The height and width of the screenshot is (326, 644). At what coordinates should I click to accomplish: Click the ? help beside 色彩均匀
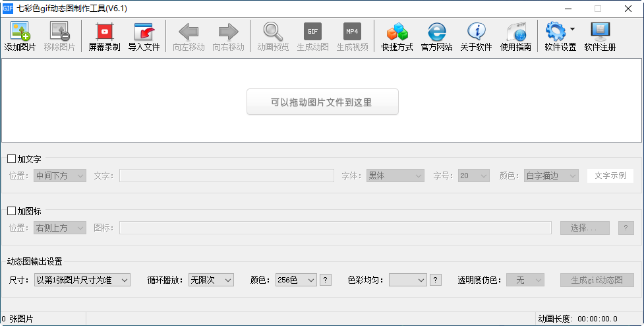coord(435,280)
